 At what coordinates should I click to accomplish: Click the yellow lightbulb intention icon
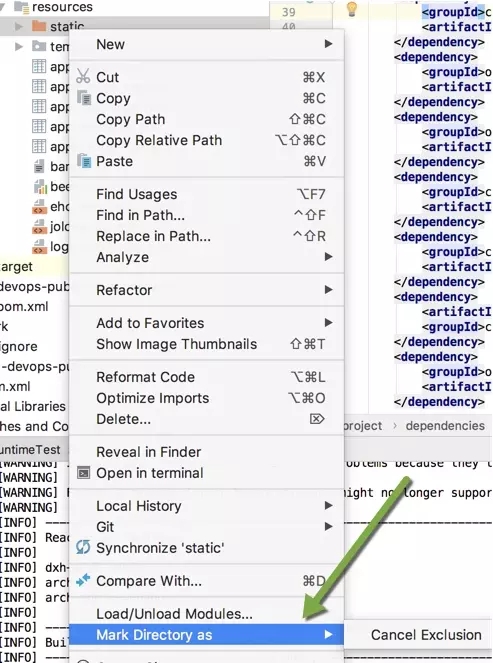[x=352, y=9]
